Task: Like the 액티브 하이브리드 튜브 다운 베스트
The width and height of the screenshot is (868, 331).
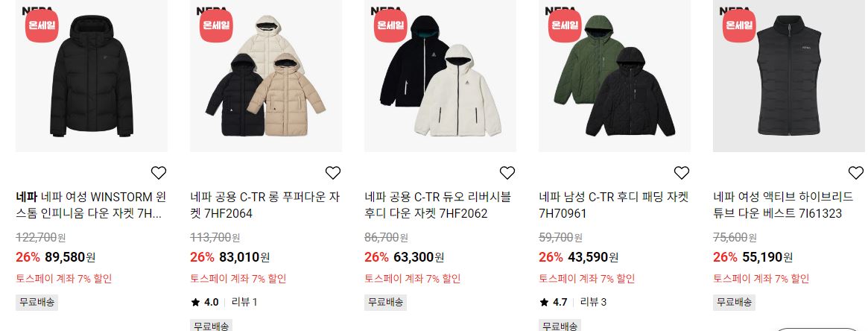Action: (856, 173)
